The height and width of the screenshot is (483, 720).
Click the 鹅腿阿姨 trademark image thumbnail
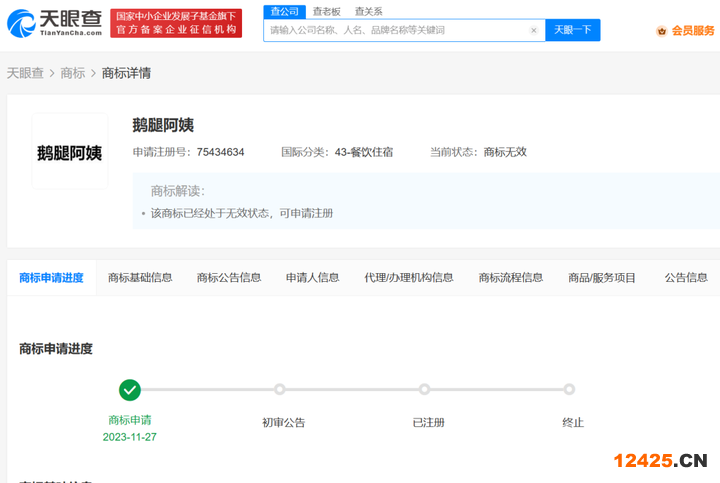[x=69, y=152]
